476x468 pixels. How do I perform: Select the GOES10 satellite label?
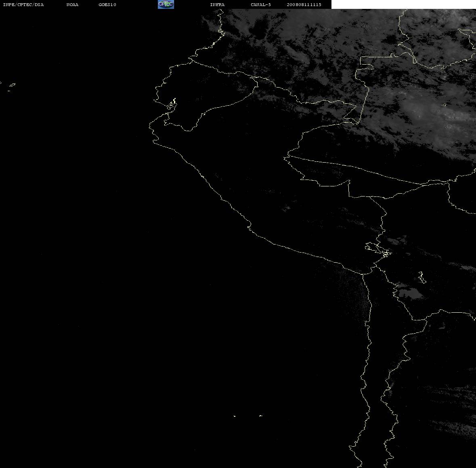pyautogui.click(x=107, y=4)
